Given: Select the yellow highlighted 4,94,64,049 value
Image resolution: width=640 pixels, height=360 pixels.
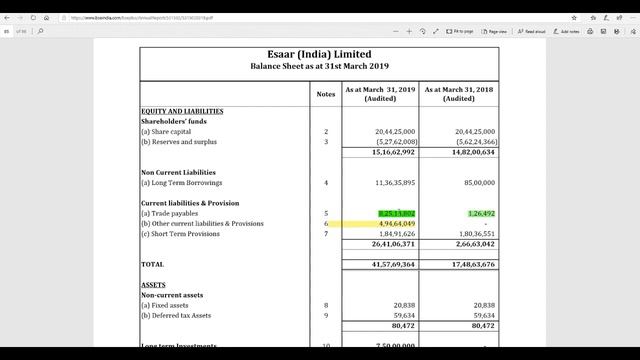Looking at the screenshot, I should click(x=397, y=224).
